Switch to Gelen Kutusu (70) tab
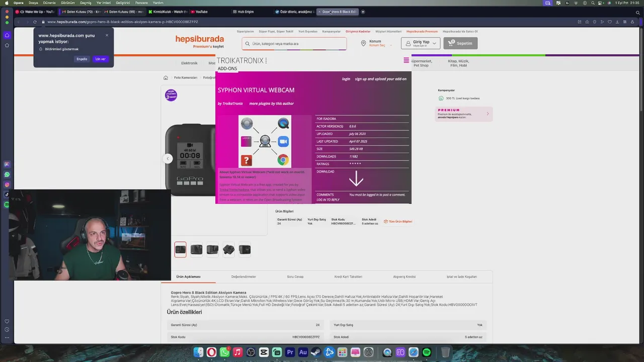 (x=81, y=12)
